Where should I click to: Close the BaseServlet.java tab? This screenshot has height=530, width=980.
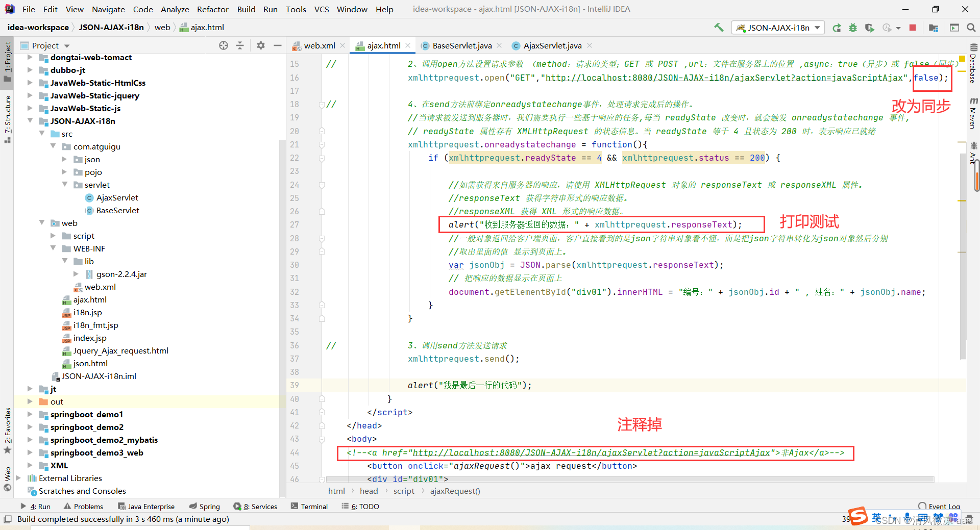[x=499, y=45]
